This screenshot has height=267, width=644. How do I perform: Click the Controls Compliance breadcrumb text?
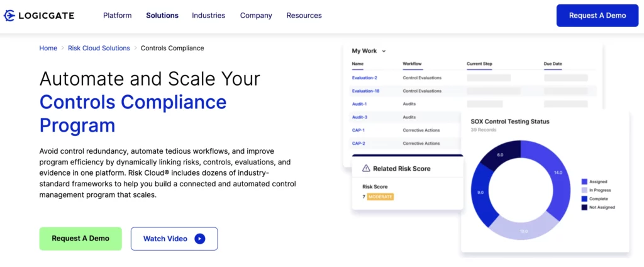[x=172, y=48]
